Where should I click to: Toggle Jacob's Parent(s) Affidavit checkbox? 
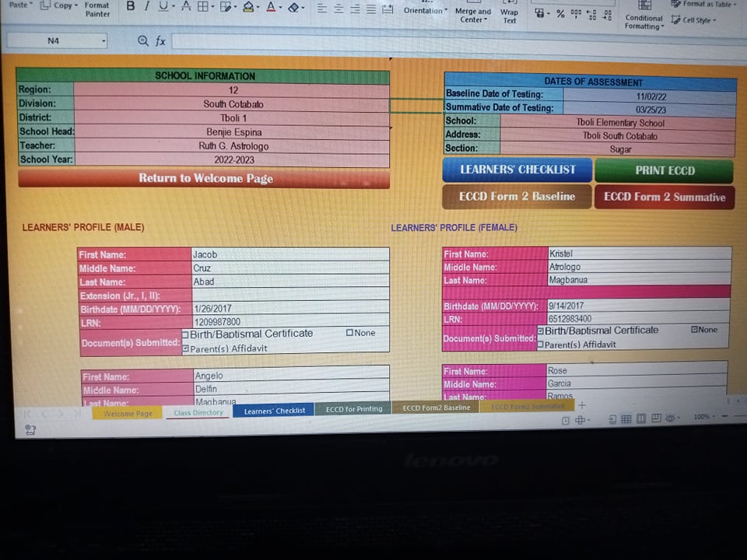185,349
